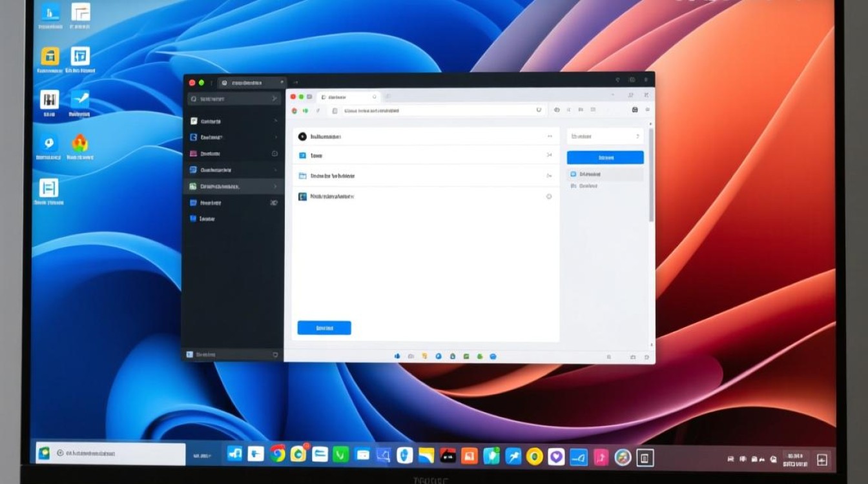868x484 pixels.
Task: Expand the chevron on the highlighted sidebar row
Action: (x=275, y=187)
